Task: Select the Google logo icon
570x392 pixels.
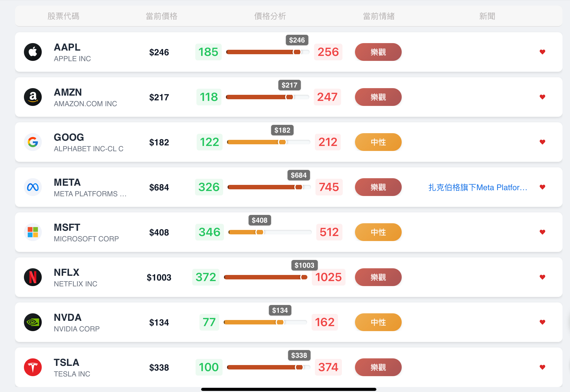Action: tap(33, 142)
